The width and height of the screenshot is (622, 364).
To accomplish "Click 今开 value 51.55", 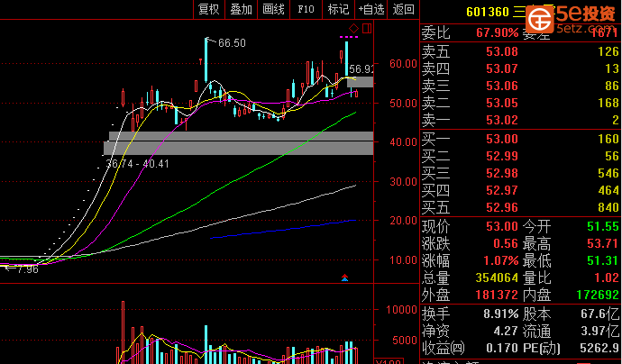I will (x=603, y=226).
